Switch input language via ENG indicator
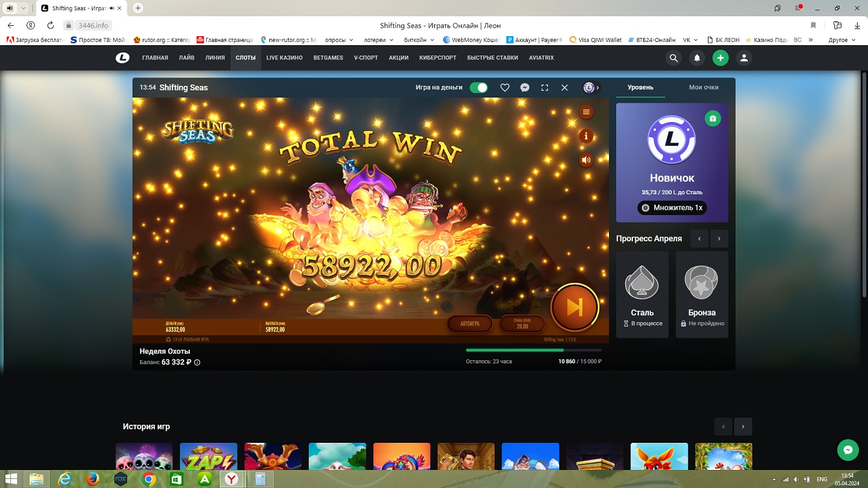This screenshot has height=488, width=868. [822, 480]
